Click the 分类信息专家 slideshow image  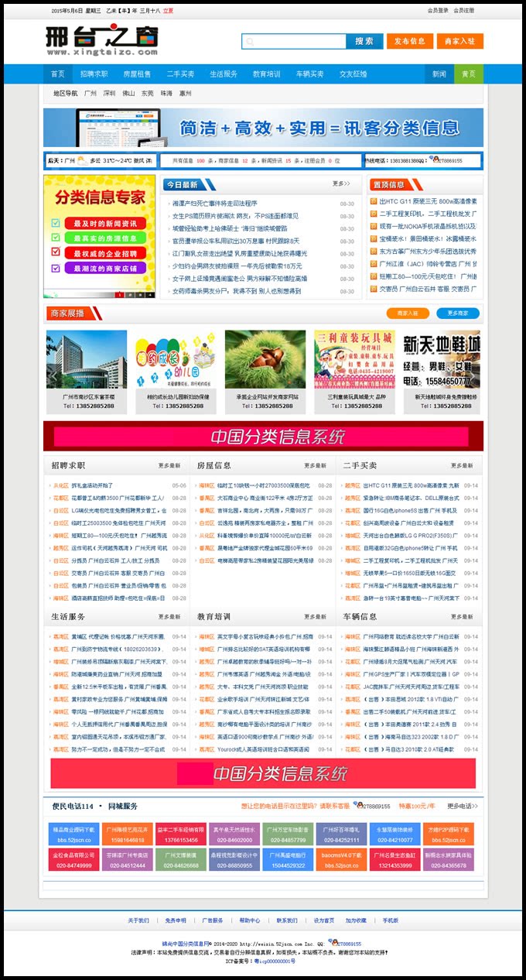click(x=100, y=236)
